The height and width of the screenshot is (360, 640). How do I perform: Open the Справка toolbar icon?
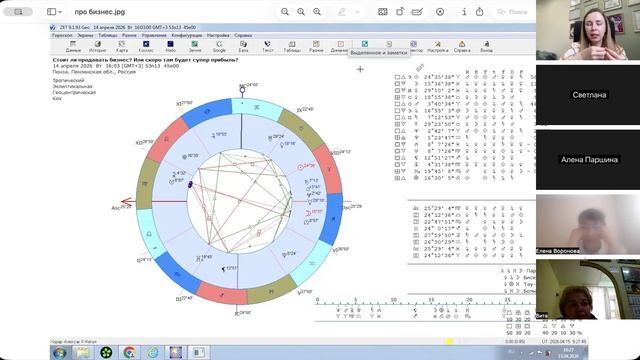(x=462, y=46)
